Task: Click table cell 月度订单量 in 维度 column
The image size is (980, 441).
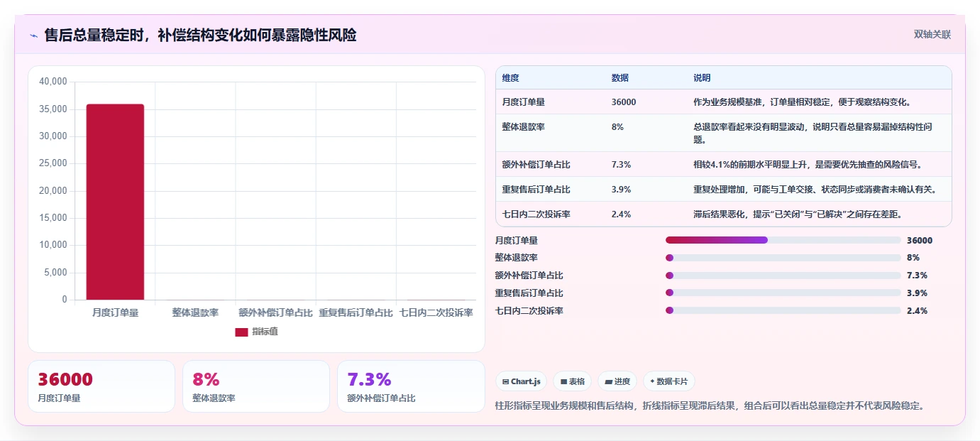Action: point(524,102)
